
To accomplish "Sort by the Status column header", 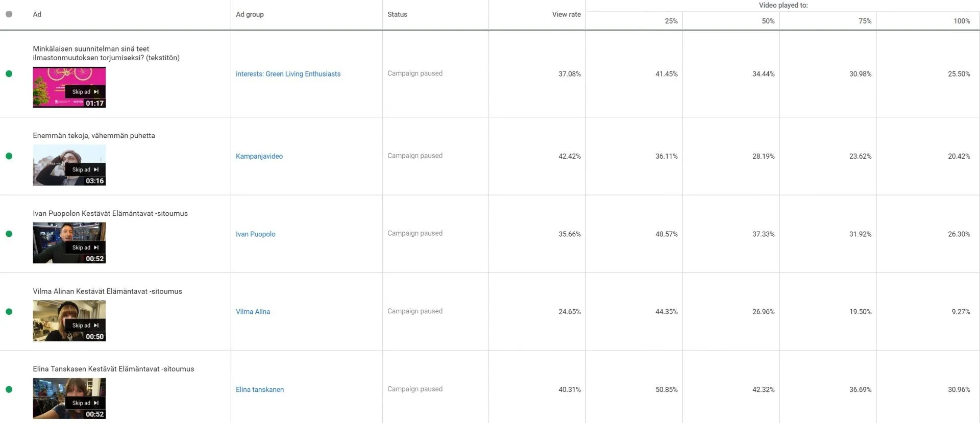I will click(397, 14).
